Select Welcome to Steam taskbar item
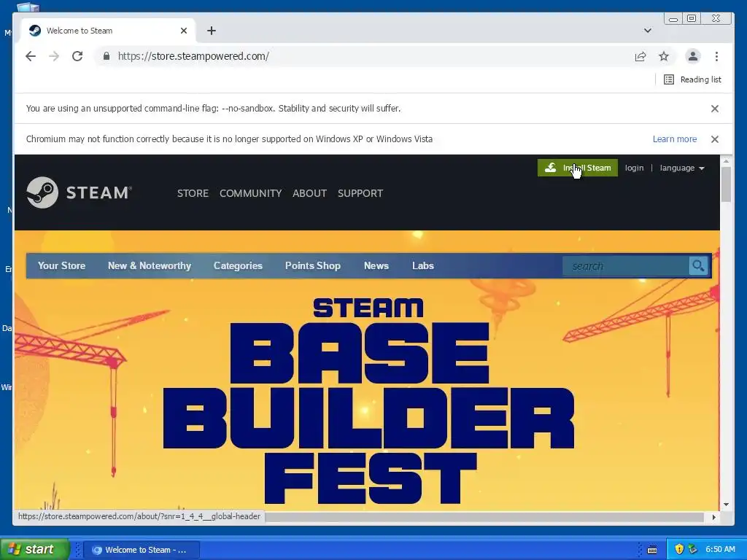 (x=141, y=550)
